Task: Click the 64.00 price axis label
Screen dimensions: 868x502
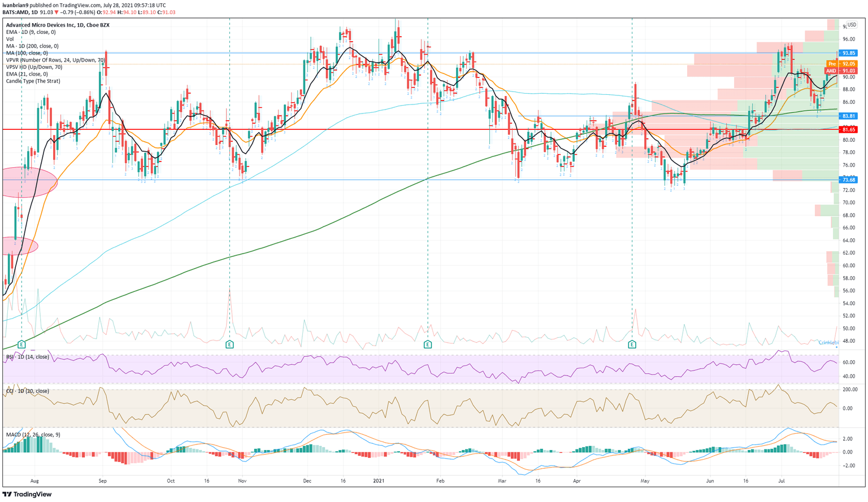Action: pos(849,240)
